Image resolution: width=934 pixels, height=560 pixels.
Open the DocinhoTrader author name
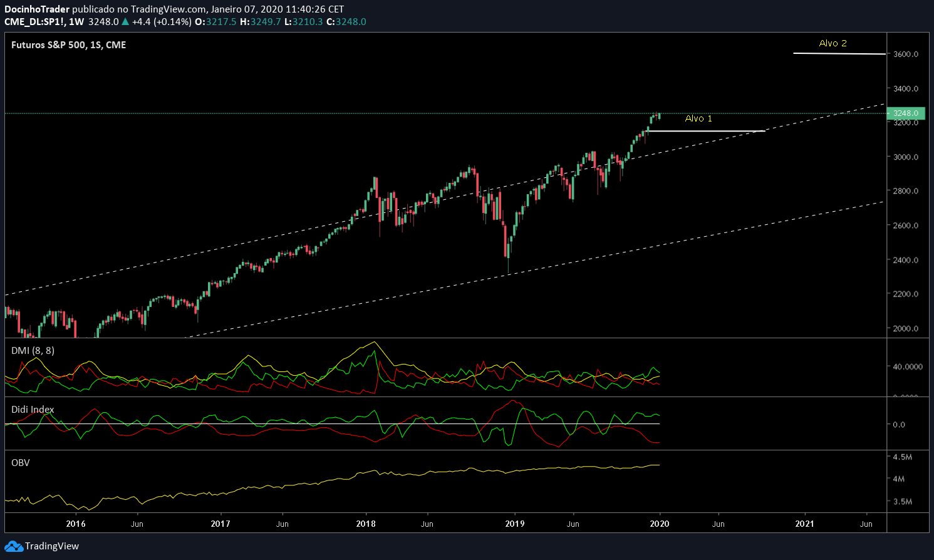(x=37, y=9)
